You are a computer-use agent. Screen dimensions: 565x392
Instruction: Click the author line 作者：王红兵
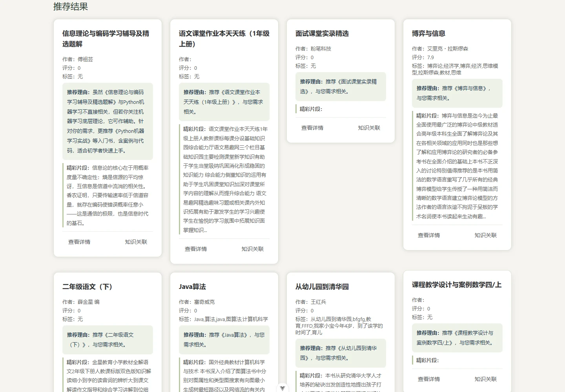point(311,302)
